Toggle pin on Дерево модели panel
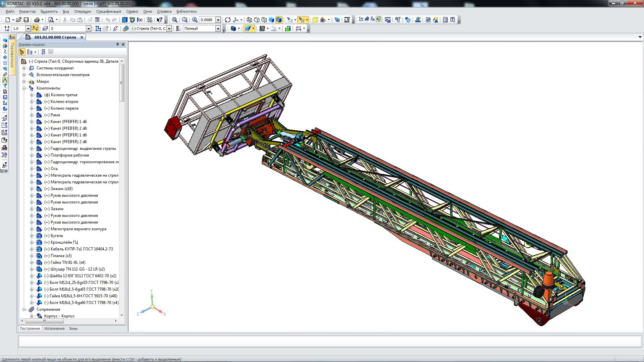 tap(117, 44)
